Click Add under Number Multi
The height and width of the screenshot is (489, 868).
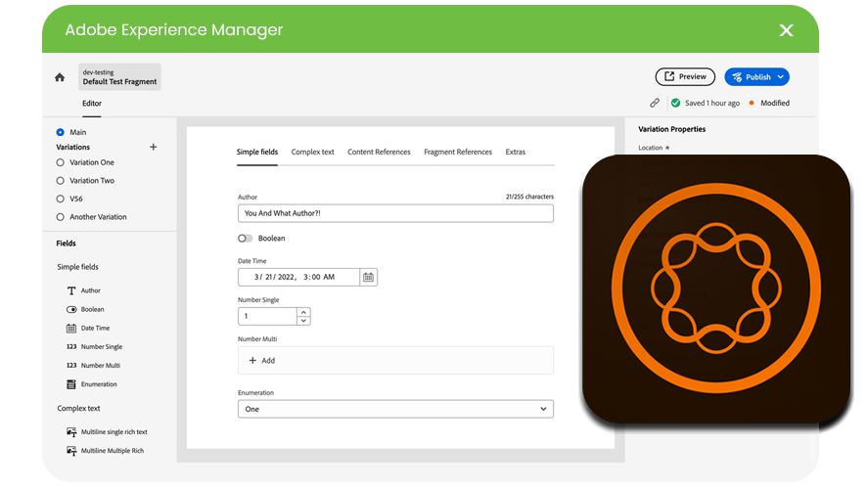point(261,360)
